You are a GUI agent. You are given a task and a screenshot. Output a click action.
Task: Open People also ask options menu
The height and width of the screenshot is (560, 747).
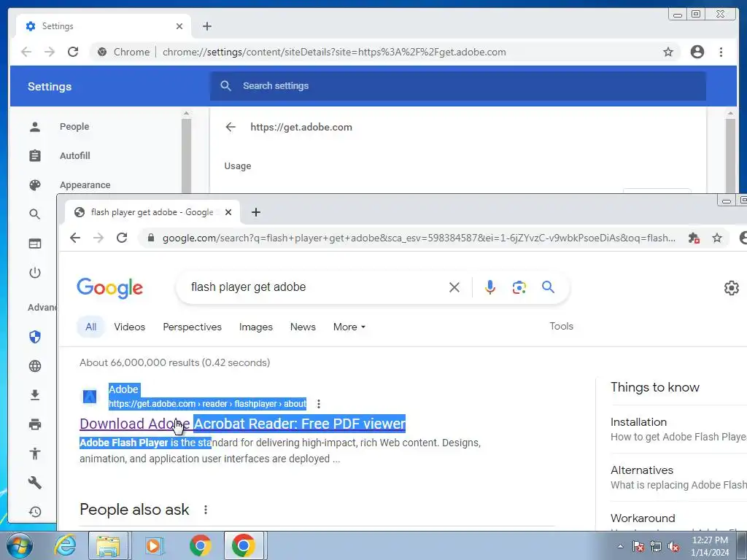click(x=206, y=510)
